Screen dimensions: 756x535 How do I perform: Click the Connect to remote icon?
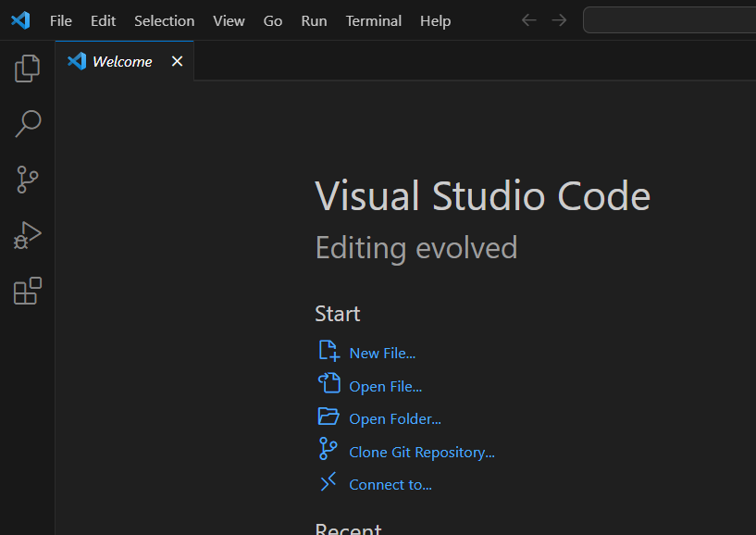point(328,481)
